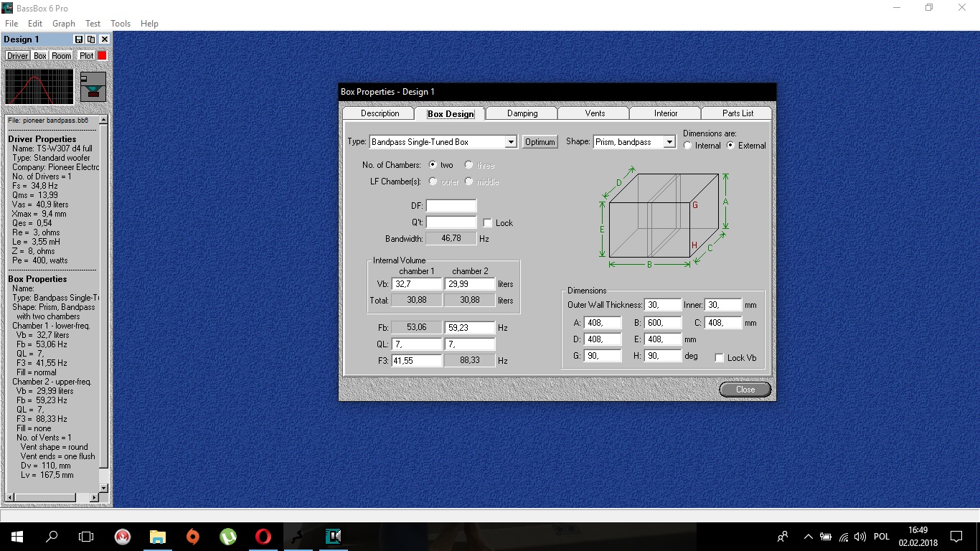Open the bandpass box diagram icon
980x551 pixels.
click(93, 86)
